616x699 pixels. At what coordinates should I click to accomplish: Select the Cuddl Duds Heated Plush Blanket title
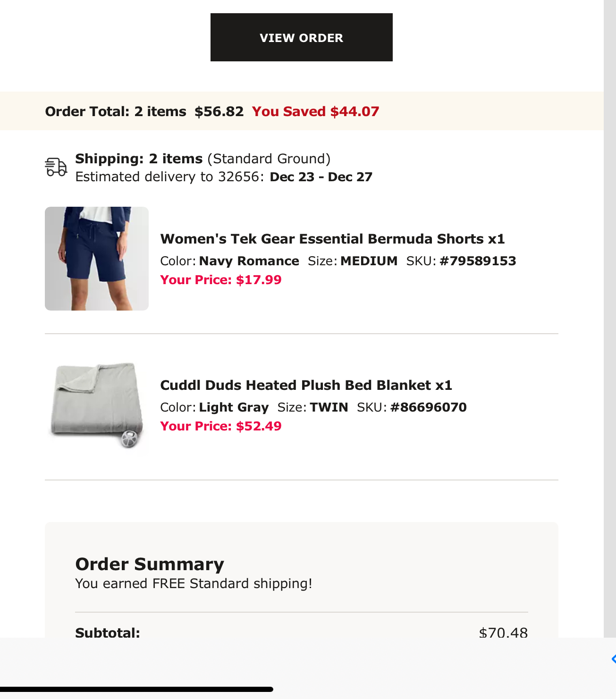coord(306,385)
